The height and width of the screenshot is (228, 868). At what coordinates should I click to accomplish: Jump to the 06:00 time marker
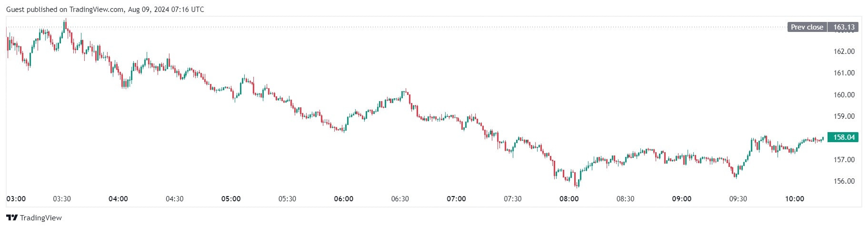click(344, 199)
